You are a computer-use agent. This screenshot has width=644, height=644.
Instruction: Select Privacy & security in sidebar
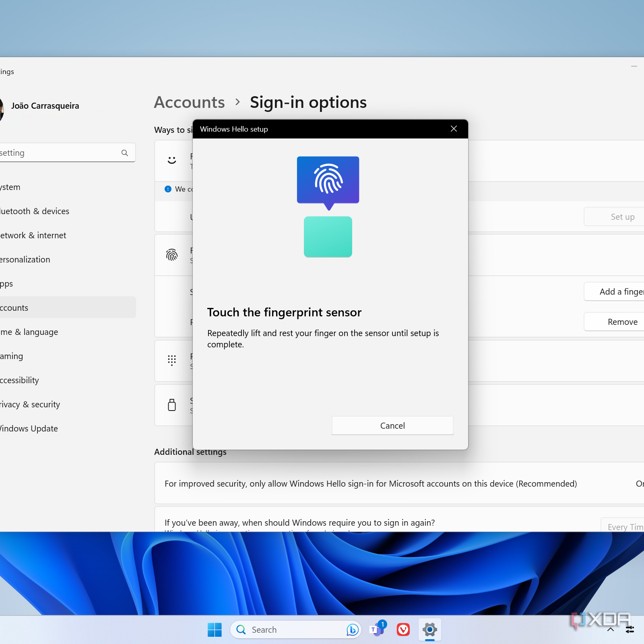[30, 405]
